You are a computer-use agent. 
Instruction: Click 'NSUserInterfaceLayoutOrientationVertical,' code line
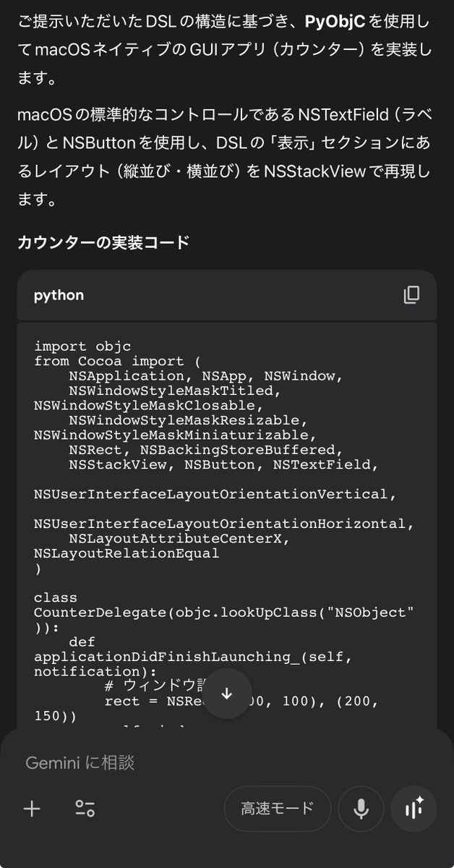click(215, 495)
